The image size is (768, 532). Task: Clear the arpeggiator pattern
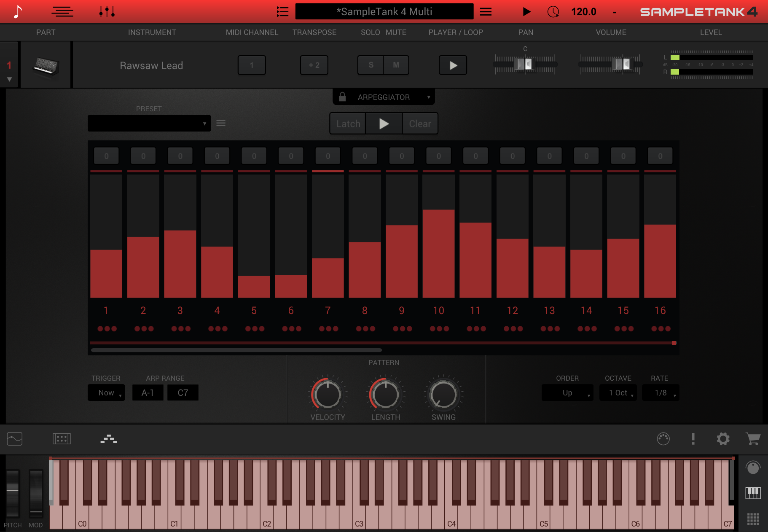(420, 124)
